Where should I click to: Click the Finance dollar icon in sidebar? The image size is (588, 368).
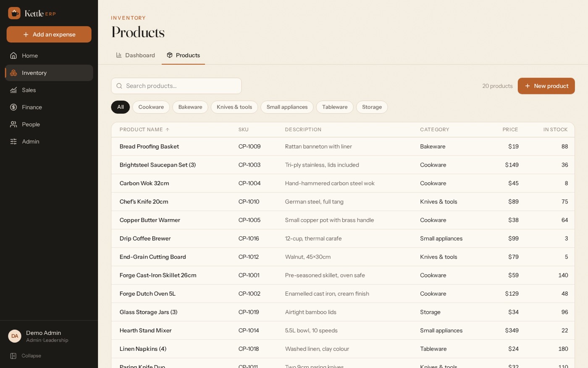click(13, 107)
